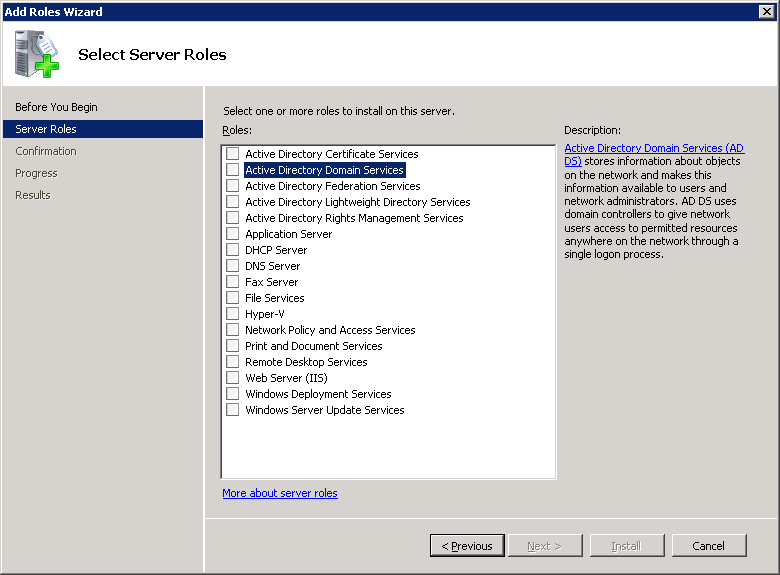Open More about server roles link
This screenshot has height=575, width=780.
point(280,493)
